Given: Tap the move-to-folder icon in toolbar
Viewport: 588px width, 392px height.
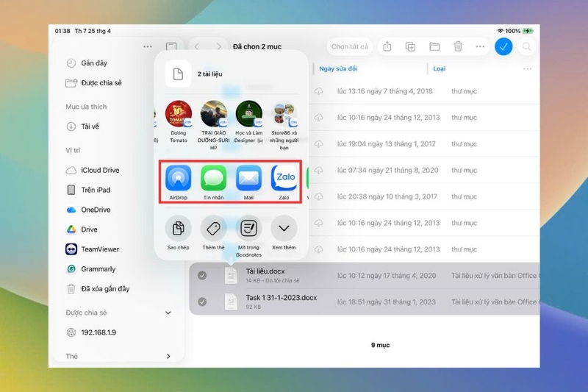Looking at the screenshot, I should [x=434, y=46].
